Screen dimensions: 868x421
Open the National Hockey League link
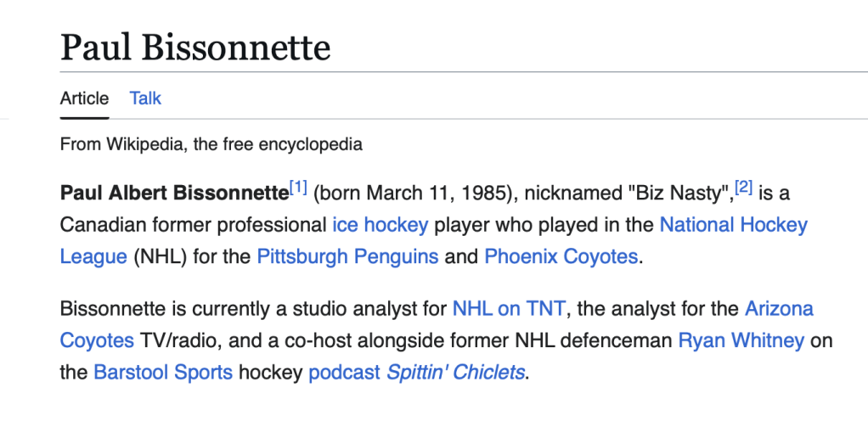point(733,225)
